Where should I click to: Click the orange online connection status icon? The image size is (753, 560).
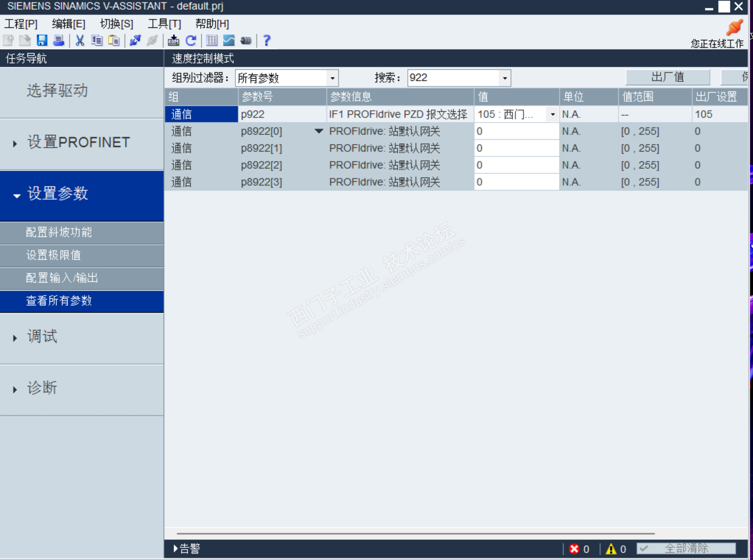click(734, 27)
